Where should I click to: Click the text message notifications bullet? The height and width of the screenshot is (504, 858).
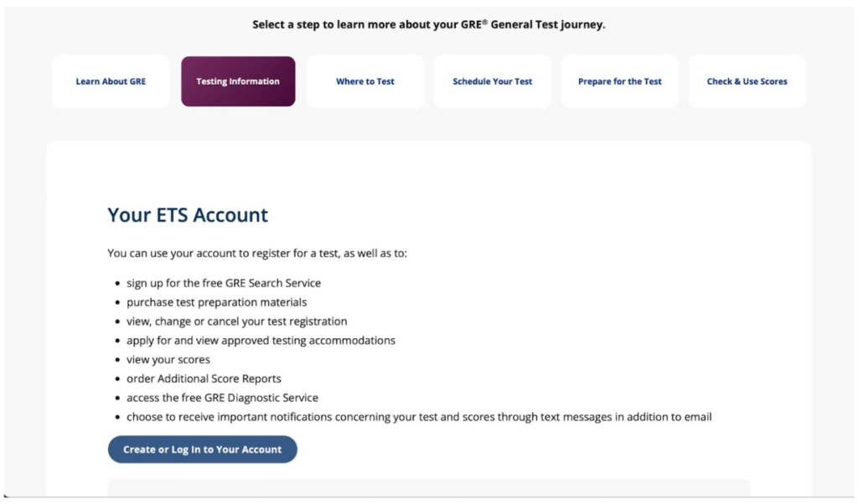(x=419, y=417)
